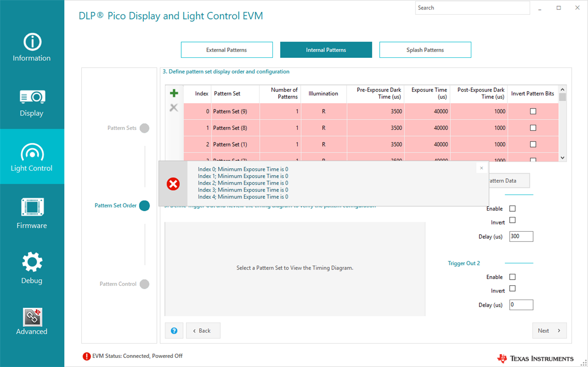Click pre-exposure 3500 in index 1 row
Image resolution: width=588 pixels, height=367 pixels.
point(375,128)
